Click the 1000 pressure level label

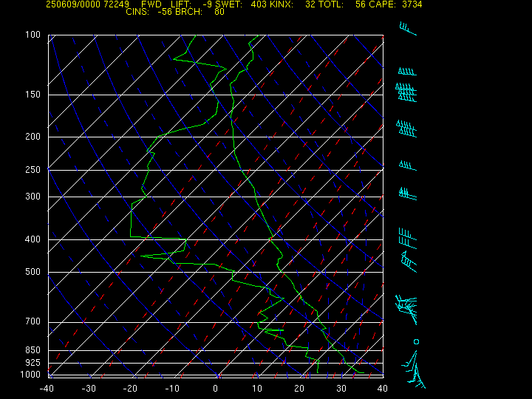pos(30,375)
